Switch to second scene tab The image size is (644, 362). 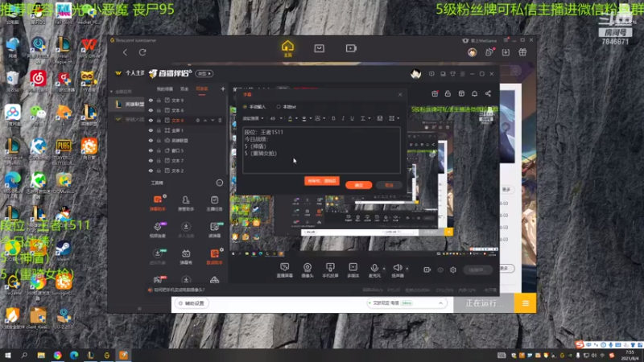click(x=184, y=88)
